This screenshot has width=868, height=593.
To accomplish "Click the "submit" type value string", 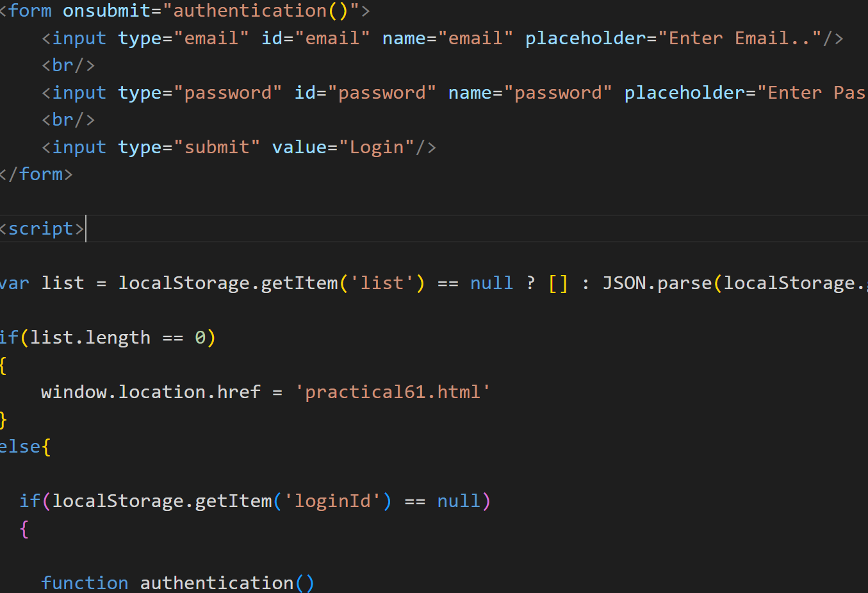I will coord(217,147).
